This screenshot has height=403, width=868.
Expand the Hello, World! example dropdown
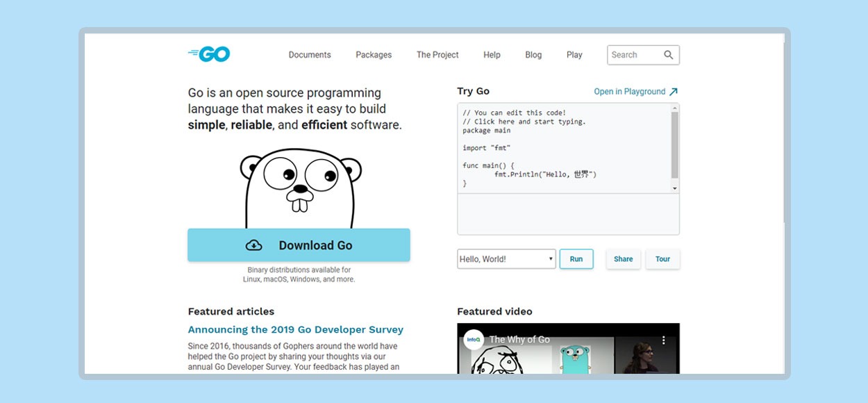[506, 259]
